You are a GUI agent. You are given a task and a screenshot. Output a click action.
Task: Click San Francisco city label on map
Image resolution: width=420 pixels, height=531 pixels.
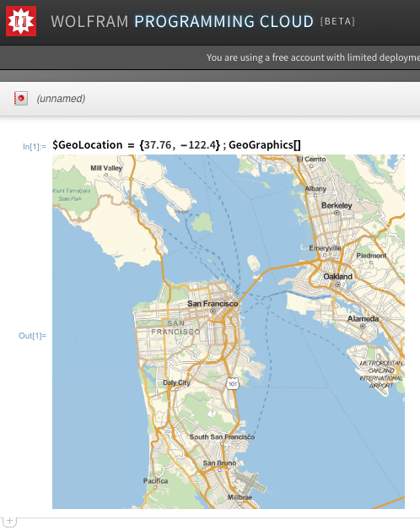coord(213,303)
